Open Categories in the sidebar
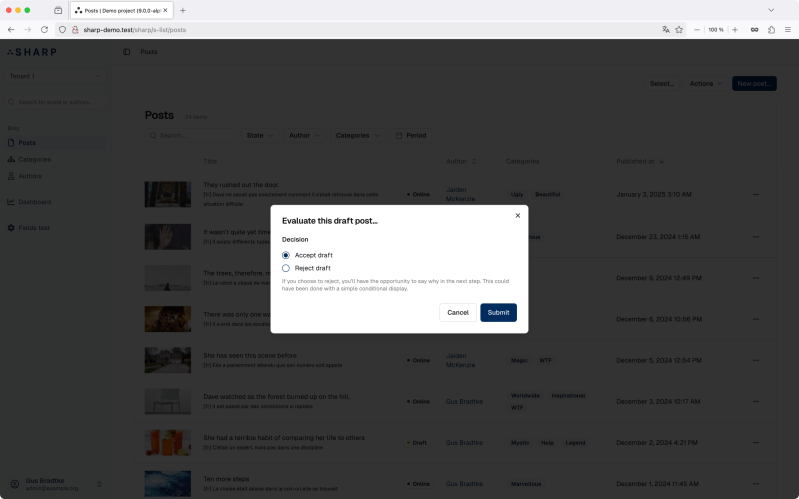Viewport: 799px width, 499px height. pos(55,160)
